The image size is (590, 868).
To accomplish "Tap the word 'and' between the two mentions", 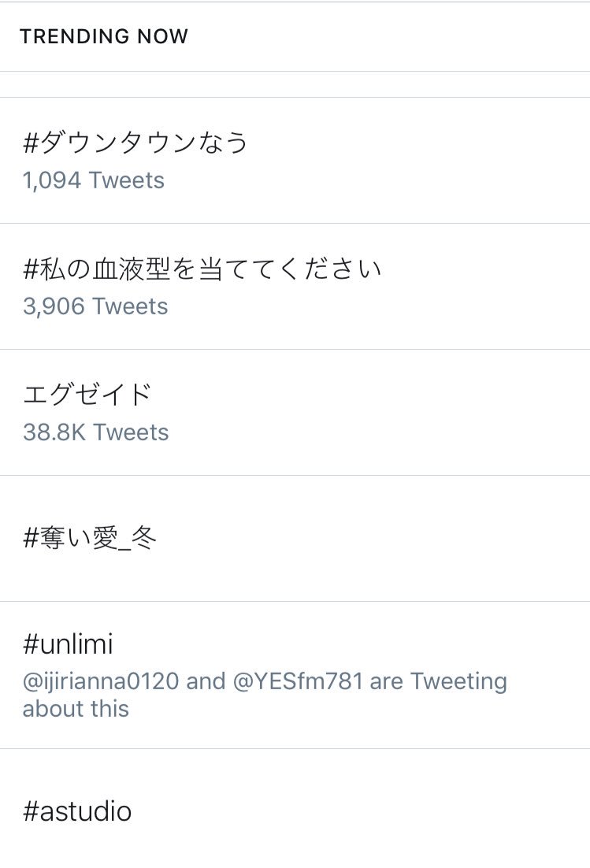I will coord(206,681).
